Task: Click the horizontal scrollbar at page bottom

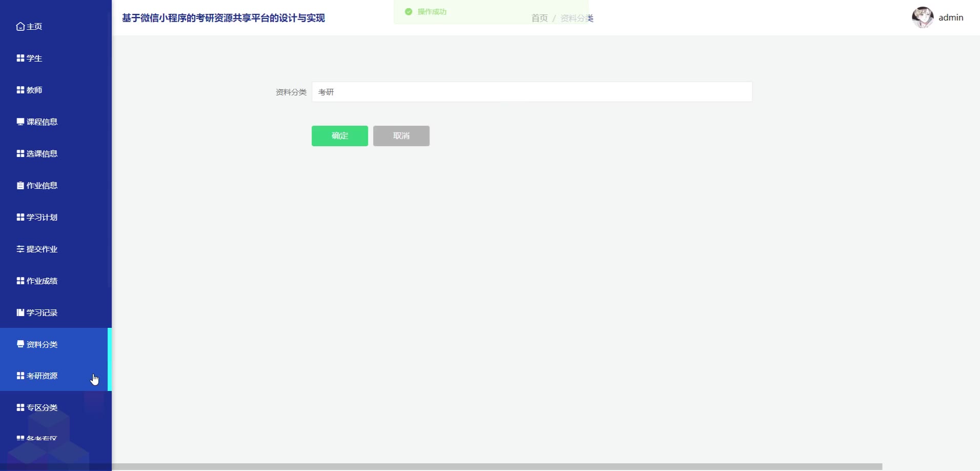Action: click(x=497, y=467)
